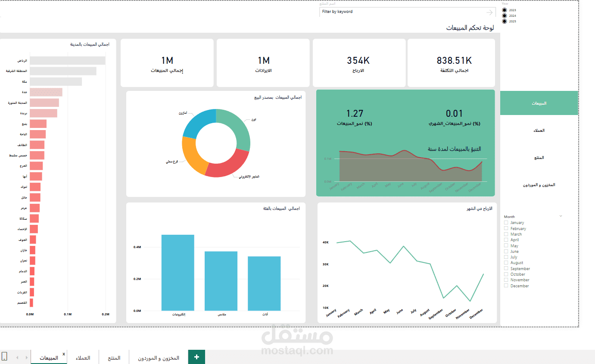Click the mobile layout phone icon

pos(4,356)
